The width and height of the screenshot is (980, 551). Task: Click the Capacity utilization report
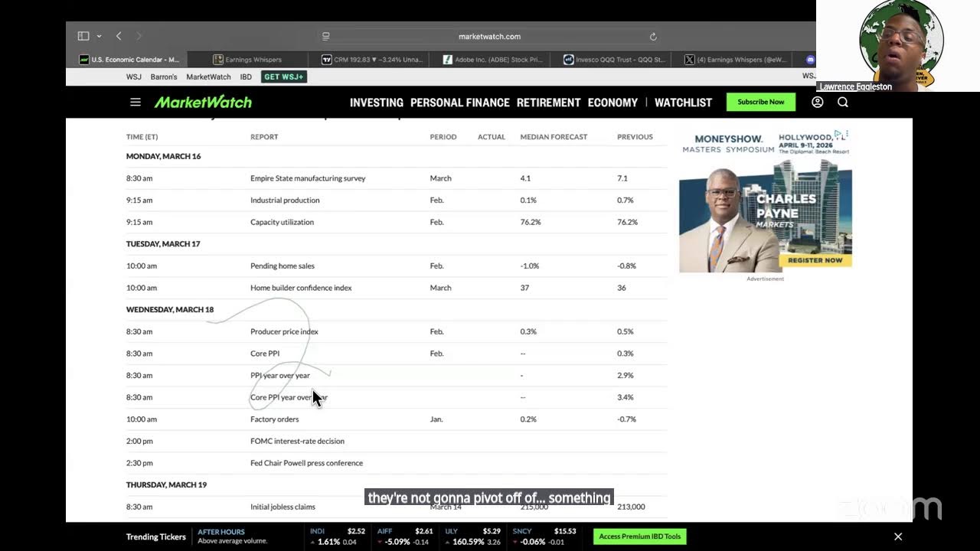tap(282, 222)
